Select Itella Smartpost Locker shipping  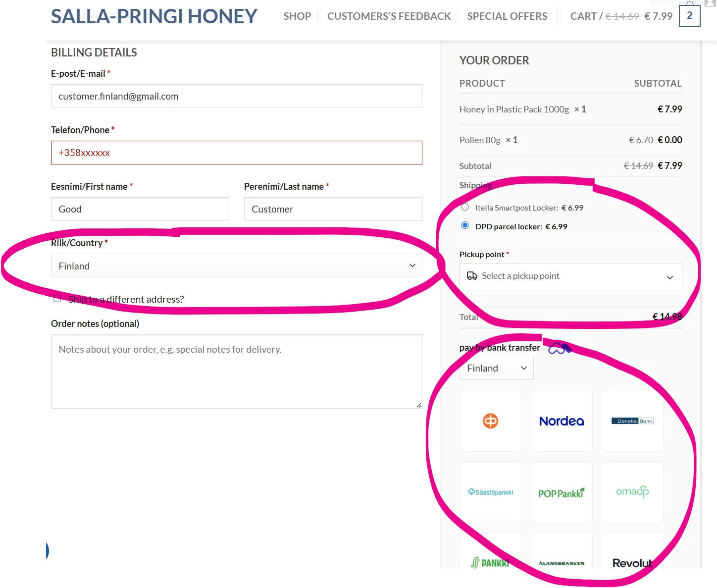click(x=465, y=207)
